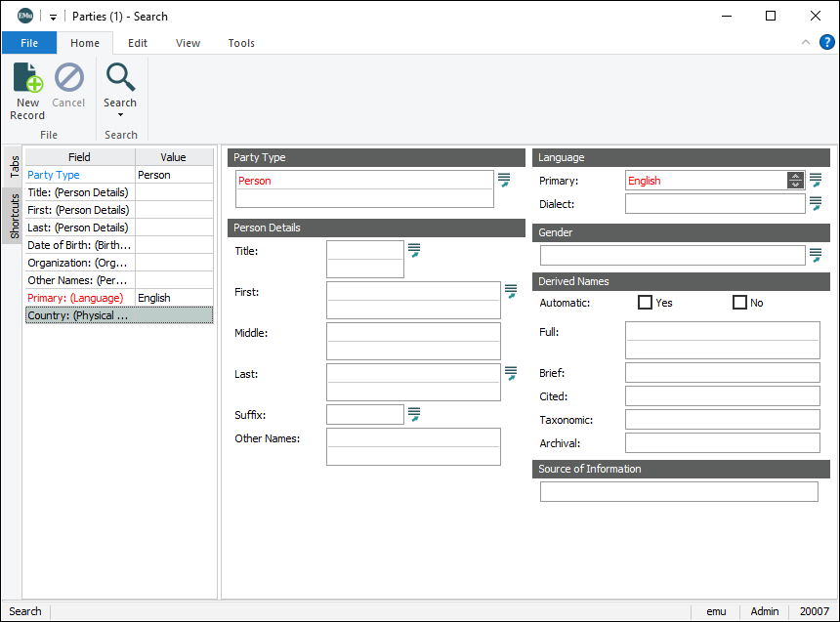Open the Suffix lookup list icon
This screenshot has height=622, width=840.
tap(413, 414)
